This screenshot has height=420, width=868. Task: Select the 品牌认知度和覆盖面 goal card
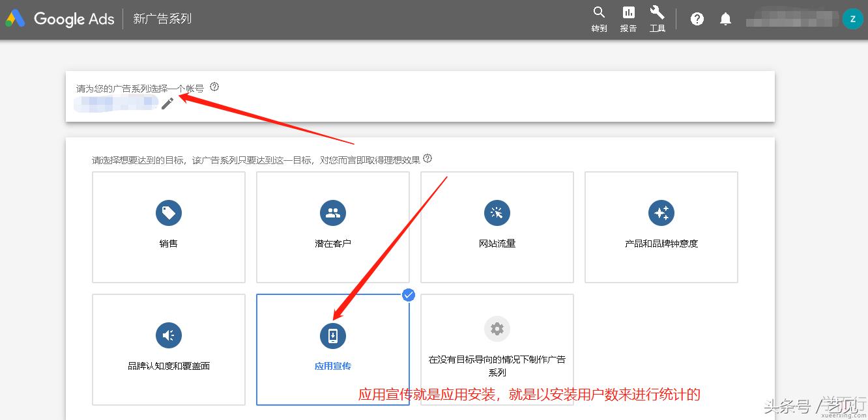(x=169, y=350)
